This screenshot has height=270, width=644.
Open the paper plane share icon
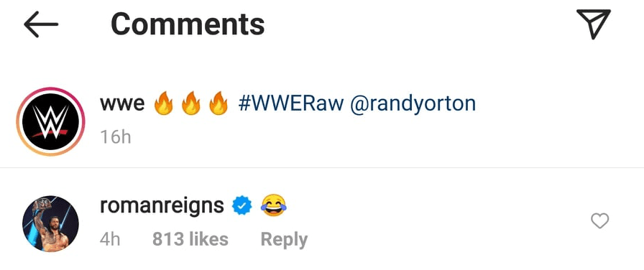pos(594,24)
